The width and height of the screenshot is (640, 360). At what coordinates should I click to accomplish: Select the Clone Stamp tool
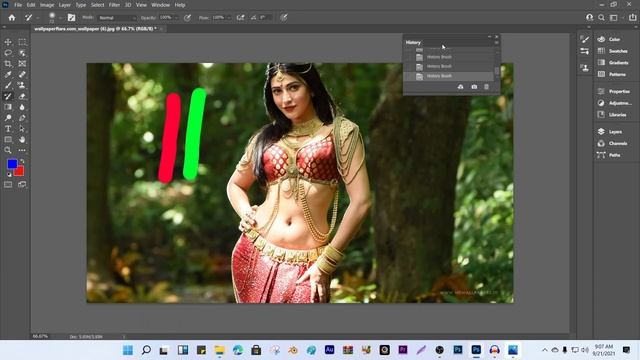coord(22,85)
